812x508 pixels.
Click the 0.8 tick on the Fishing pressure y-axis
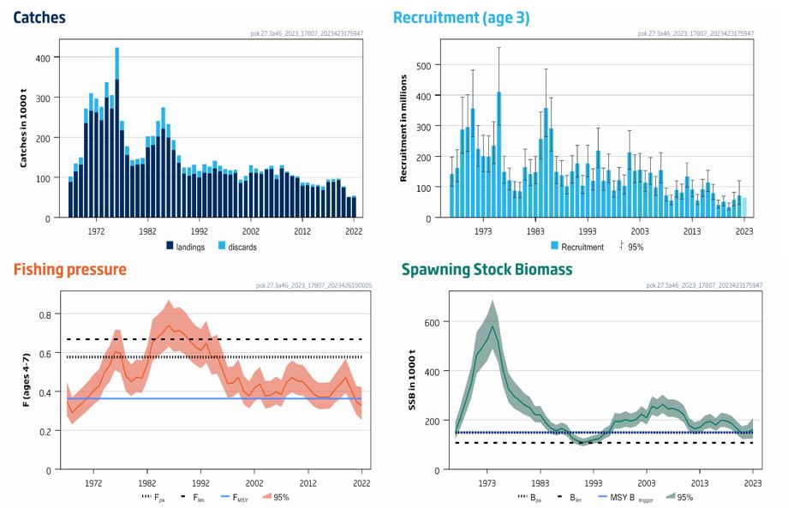[45, 314]
